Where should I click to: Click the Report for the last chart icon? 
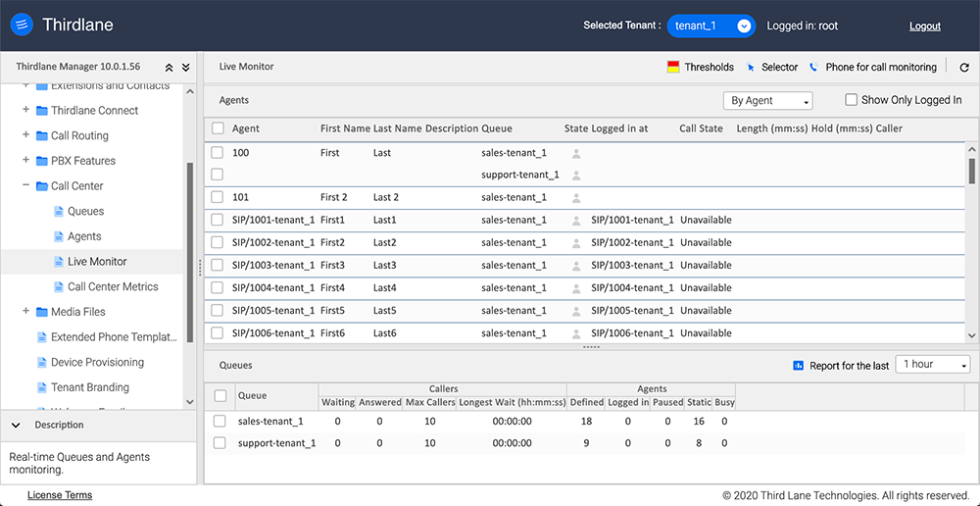[x=799, y=366]
